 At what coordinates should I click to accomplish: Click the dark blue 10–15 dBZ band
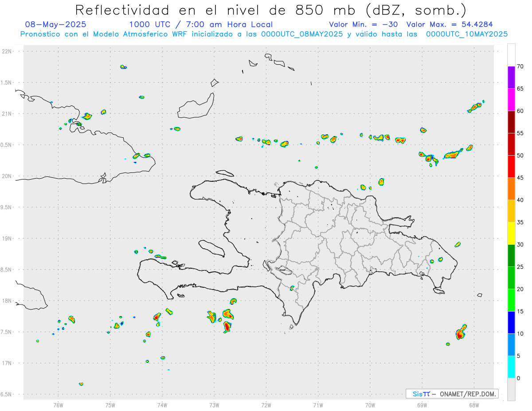pyautogui.click(x=511, y=322)
